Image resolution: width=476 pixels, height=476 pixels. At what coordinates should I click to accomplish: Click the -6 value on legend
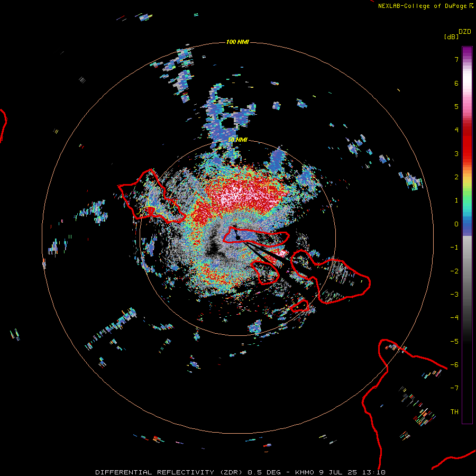(x=454, y=365)
